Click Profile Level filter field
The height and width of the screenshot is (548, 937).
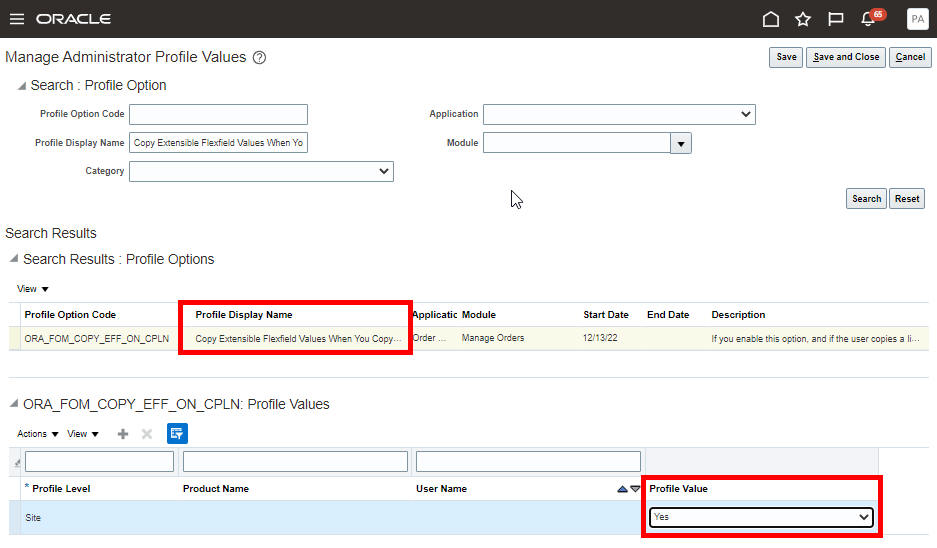click(99, 461)
